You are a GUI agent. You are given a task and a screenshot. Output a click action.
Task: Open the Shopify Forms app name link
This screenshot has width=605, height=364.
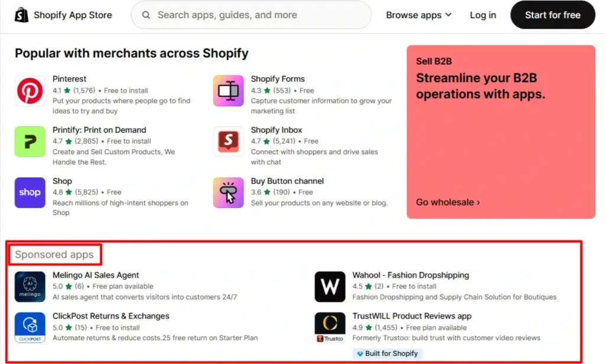[278, 79]
